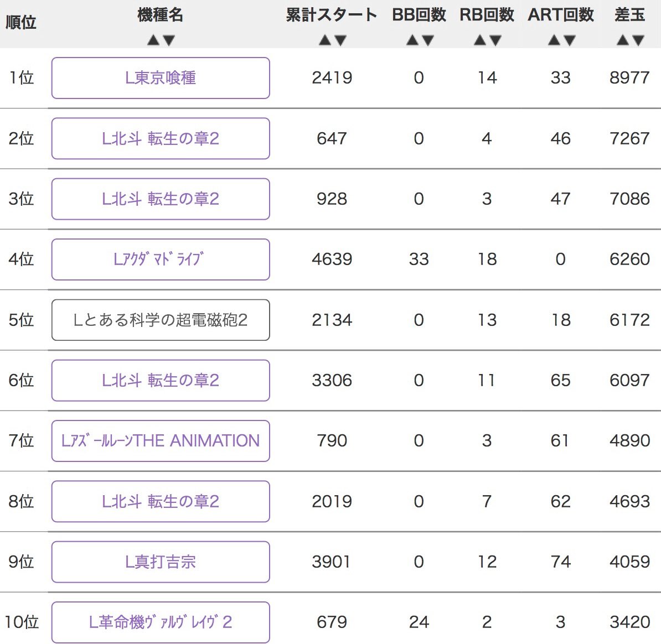Sort 累計スタート ascending with up arrow
Screen dimensions: 661x644
click(x=324, y=40)
